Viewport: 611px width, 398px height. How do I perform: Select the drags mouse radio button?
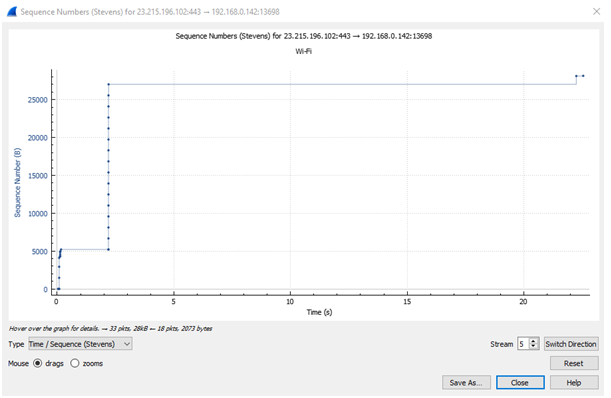coord(37,363)
